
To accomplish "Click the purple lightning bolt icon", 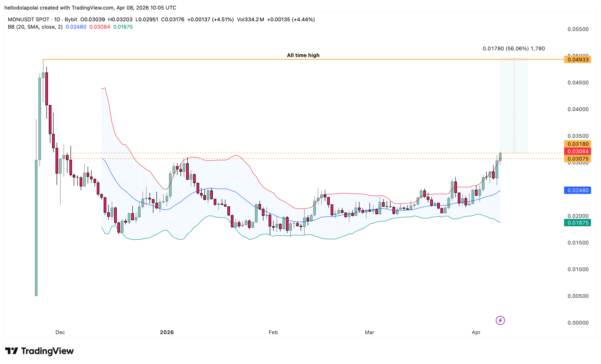I will [500, 320].
